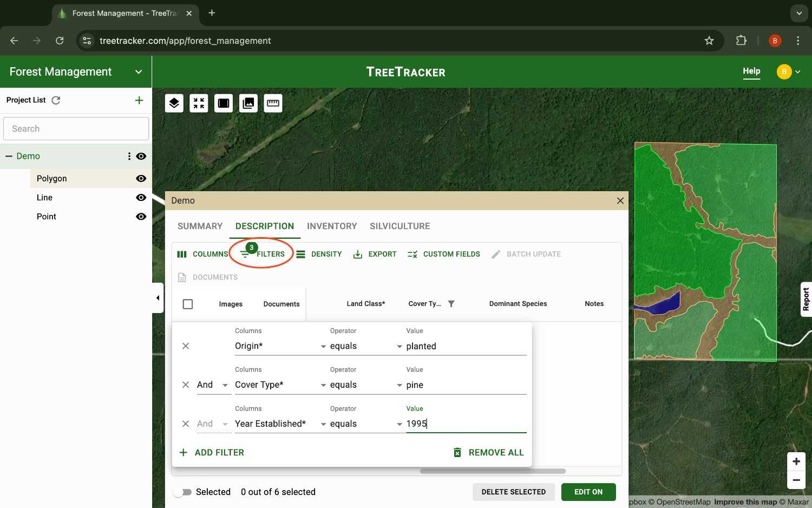812x508 pixels.
Task: Toggle visibility of Polygon layer
Action: pos(141,178)
